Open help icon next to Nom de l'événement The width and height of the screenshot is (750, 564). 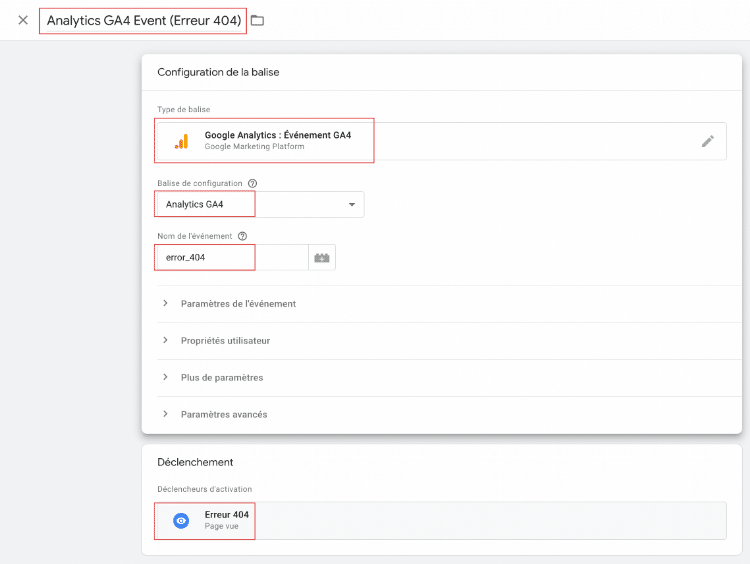click(x=242, y=236)
